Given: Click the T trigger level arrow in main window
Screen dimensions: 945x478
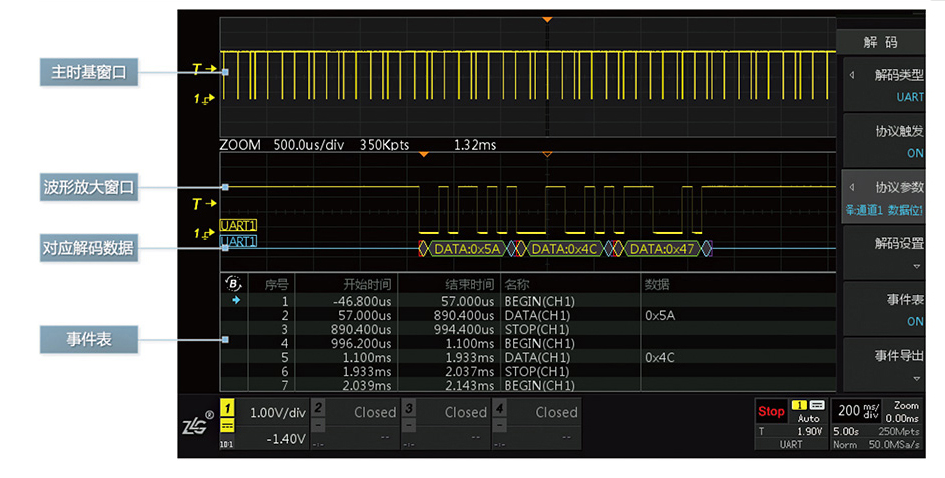Looking at the screenshot, I should pos(204,69).
